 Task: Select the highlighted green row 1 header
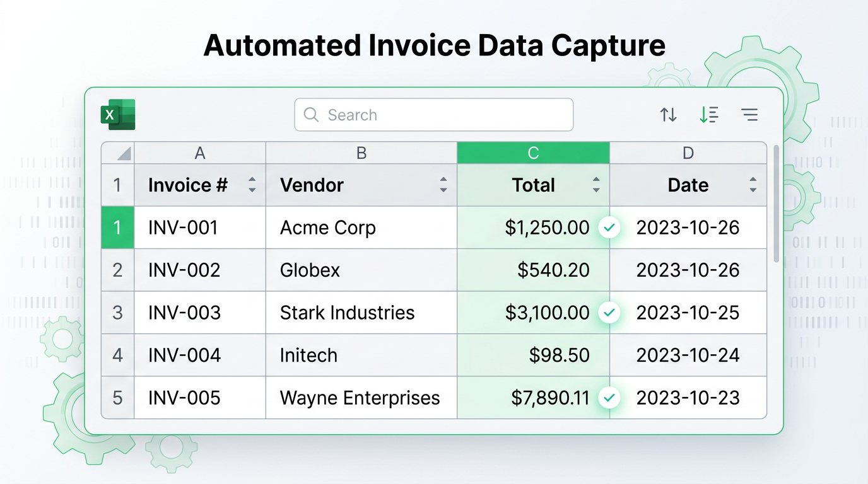click(117, 228)
